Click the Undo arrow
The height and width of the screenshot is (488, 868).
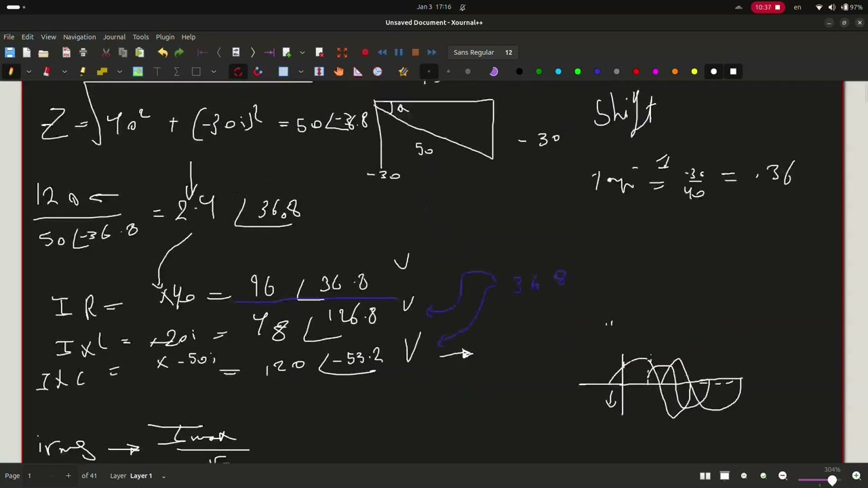pos(163,52)
